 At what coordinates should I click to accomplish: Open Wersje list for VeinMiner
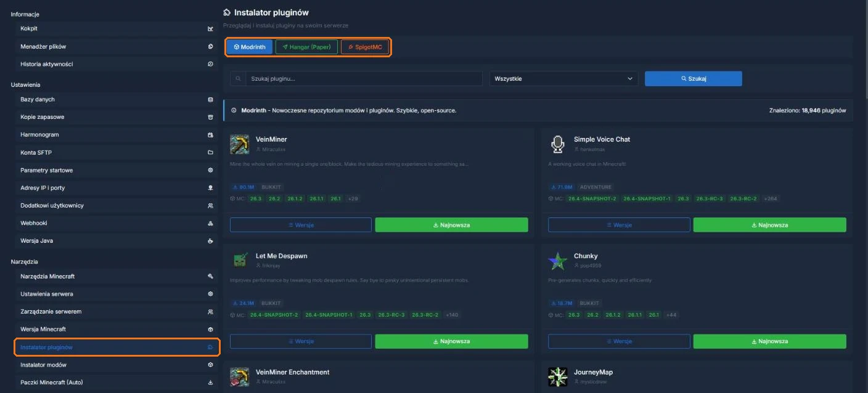coord(301,225)
